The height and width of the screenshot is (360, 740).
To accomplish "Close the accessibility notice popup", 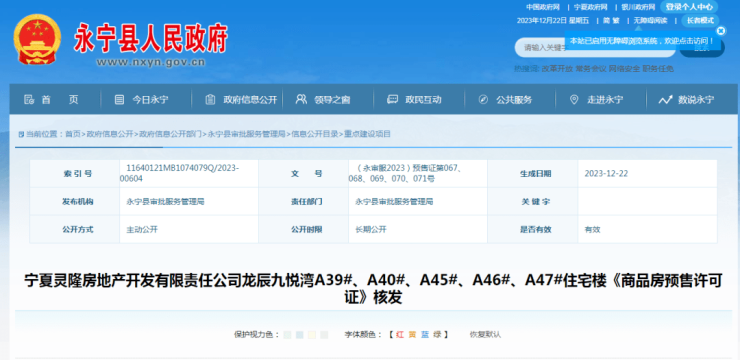I will (721, 31).
